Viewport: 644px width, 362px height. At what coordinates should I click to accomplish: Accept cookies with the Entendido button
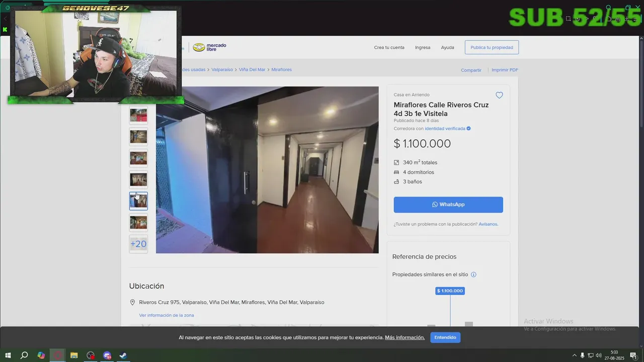click(445, 337)
